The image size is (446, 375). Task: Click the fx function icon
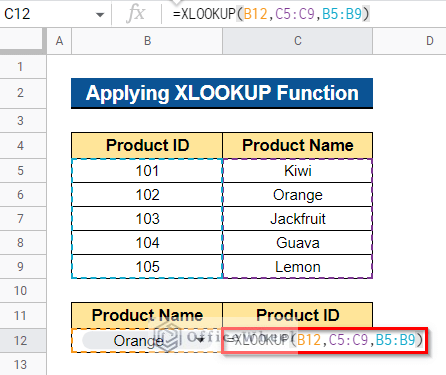(x=136, y=14)
